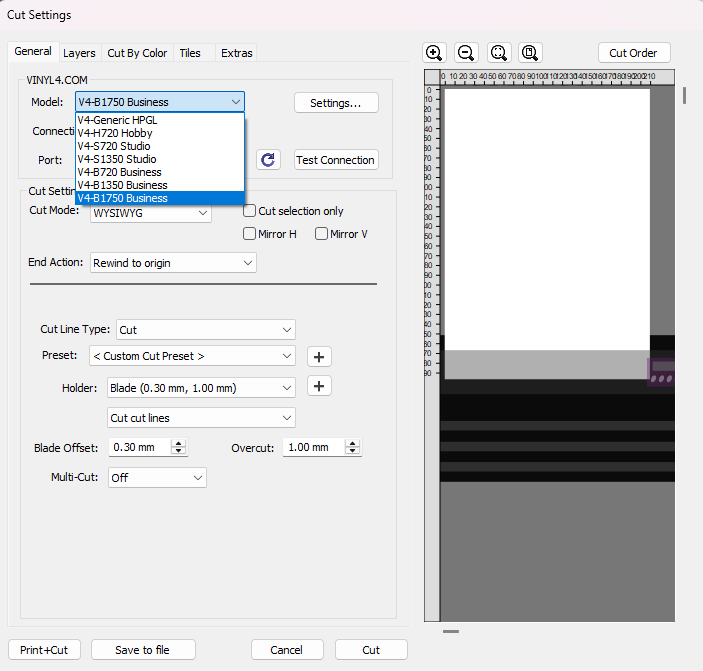Refresh the port list with reload icon
This screenshot has height=671, width=703.
pyautogui.click(x=267, y=160)
